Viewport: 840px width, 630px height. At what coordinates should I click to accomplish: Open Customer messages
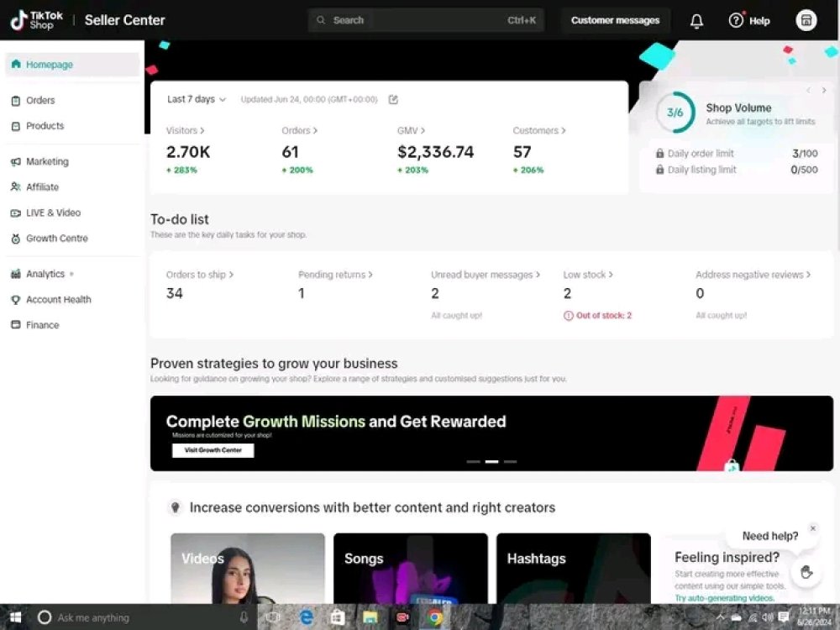click(615, 20)
